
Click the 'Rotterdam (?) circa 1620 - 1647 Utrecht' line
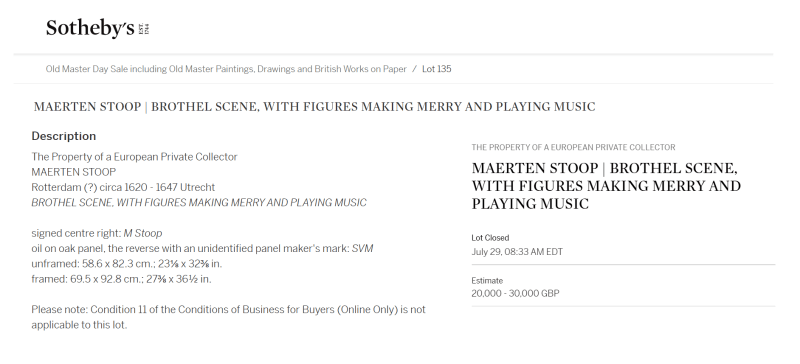(123, 187)
